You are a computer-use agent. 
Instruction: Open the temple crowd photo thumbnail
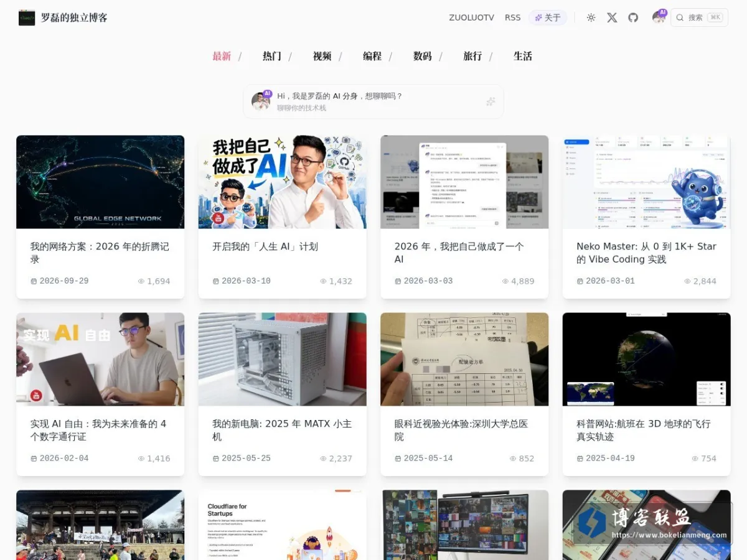point(100,525)
